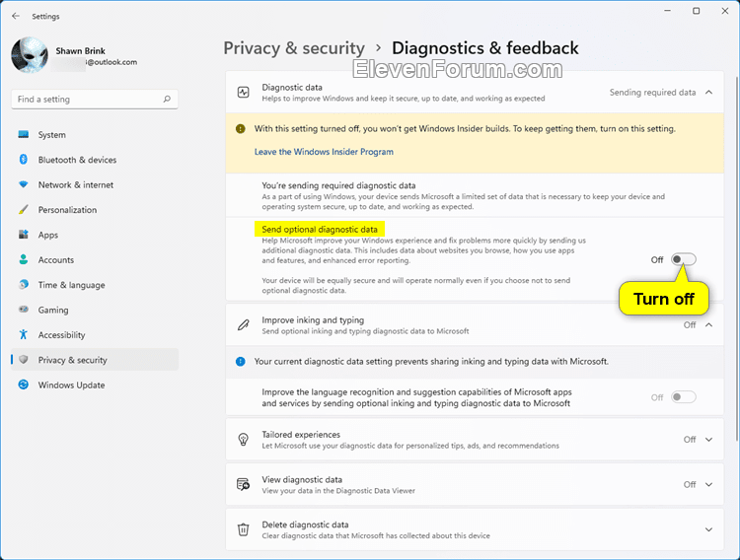Click the Delete diagnostic data title text
740x560 pixels.
pyautogui.click(x=305, y=525)
